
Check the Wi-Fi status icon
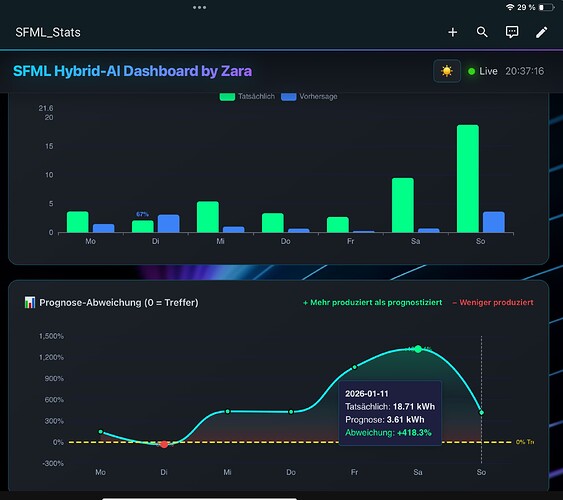pos(510,7)
